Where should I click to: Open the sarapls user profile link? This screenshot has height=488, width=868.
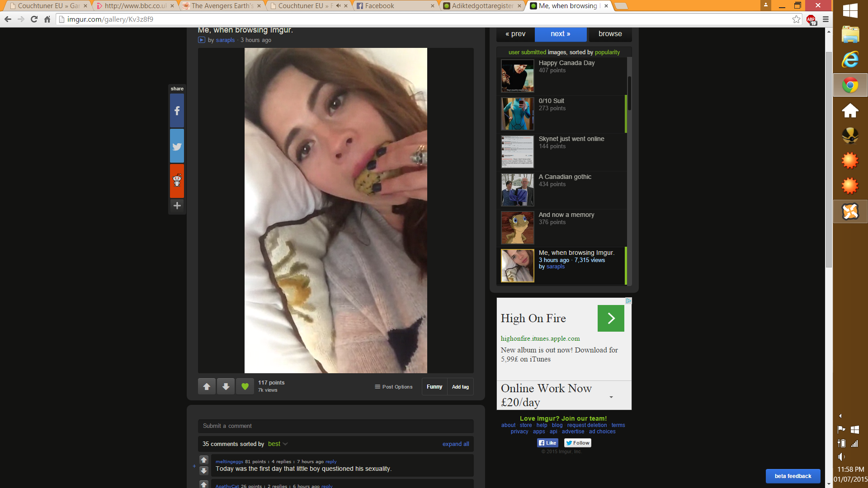[x=225, y=40]
